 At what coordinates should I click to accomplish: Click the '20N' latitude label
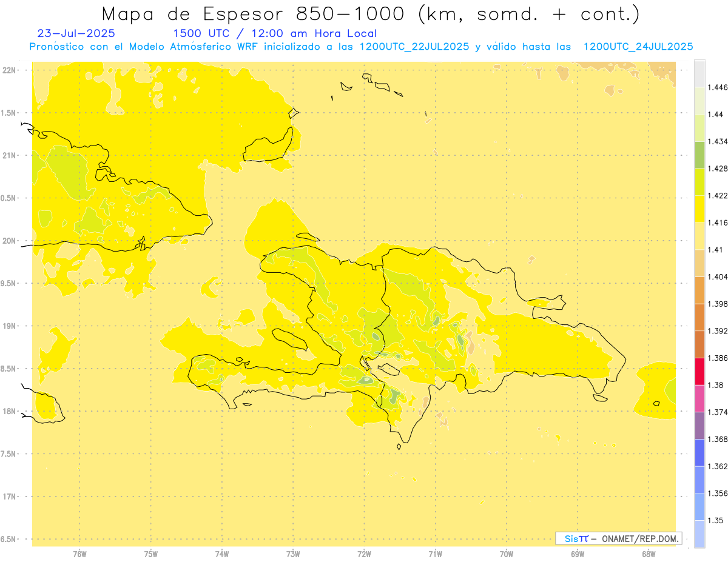click(9, 241)
